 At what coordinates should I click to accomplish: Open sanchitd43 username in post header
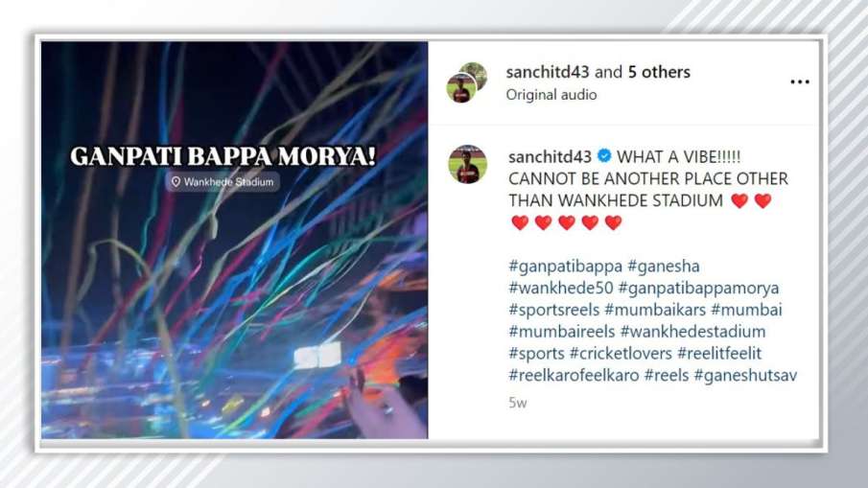click(548, 72)
